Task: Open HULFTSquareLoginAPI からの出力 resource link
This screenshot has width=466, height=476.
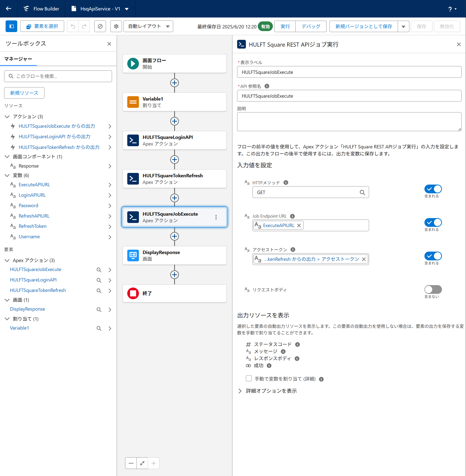Action: tap(55, 136)
